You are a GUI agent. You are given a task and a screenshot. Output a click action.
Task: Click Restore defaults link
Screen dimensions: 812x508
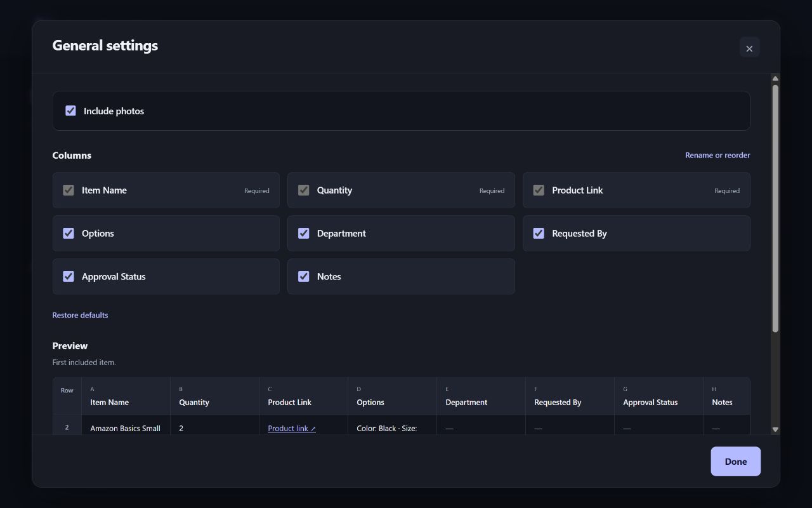(x=80, y=315)
